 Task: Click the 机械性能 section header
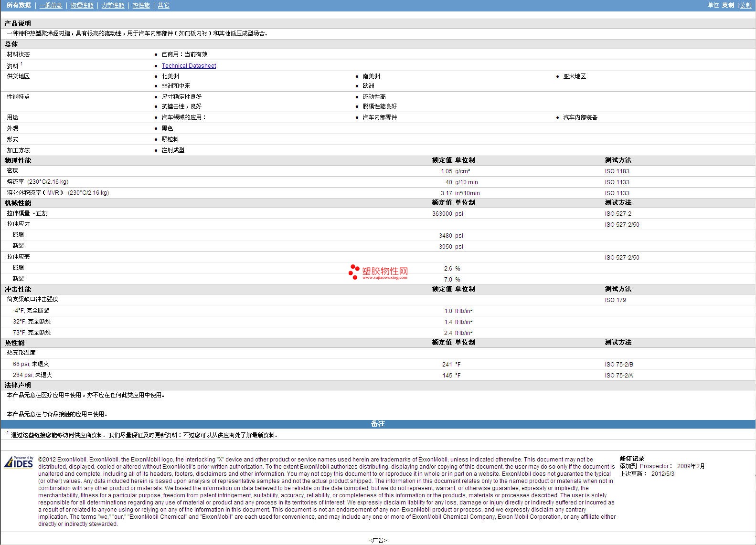(x=18, y=203)
